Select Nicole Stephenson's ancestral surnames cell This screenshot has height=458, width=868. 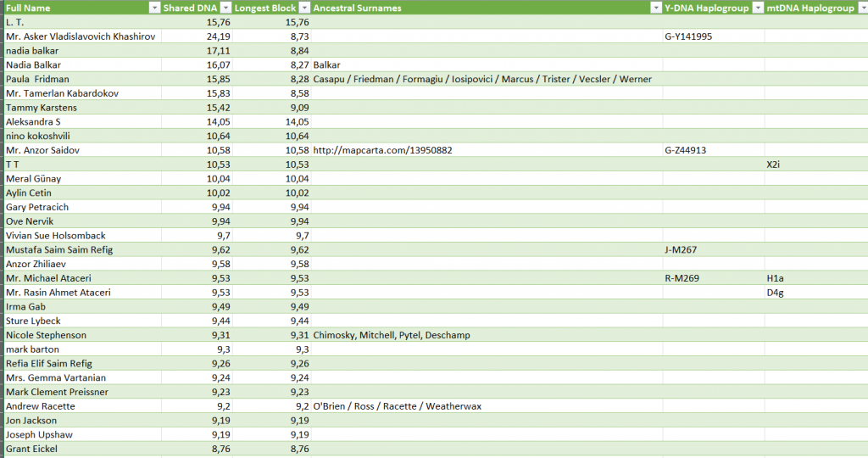[392, 335]
